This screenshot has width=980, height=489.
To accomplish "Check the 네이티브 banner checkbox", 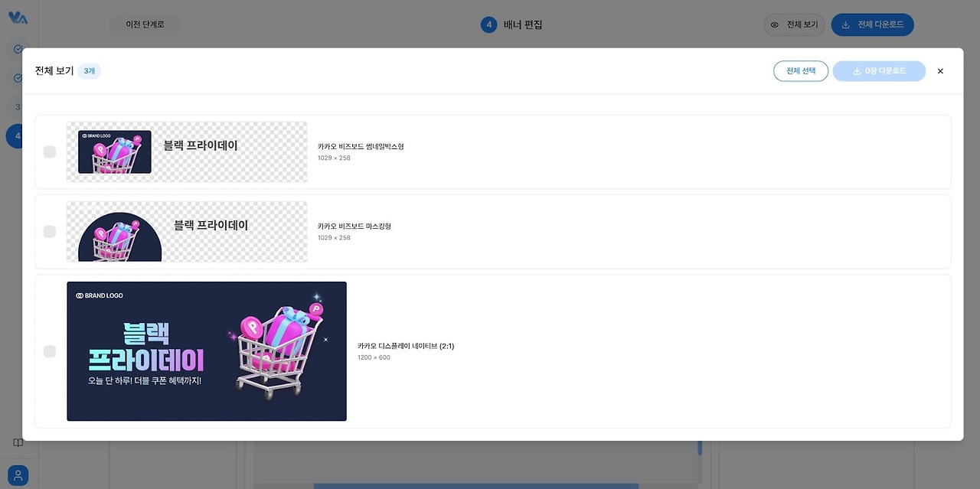I will click(x=50, y=350).
